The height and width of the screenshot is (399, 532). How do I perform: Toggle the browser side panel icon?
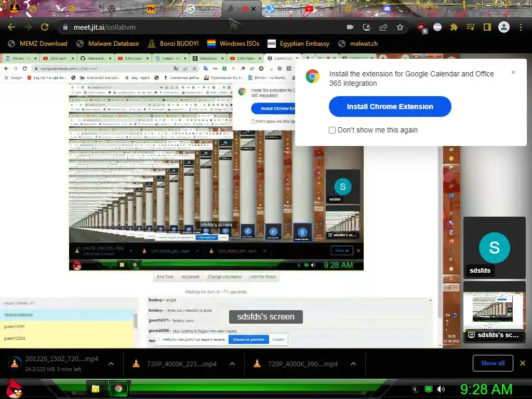487,27
